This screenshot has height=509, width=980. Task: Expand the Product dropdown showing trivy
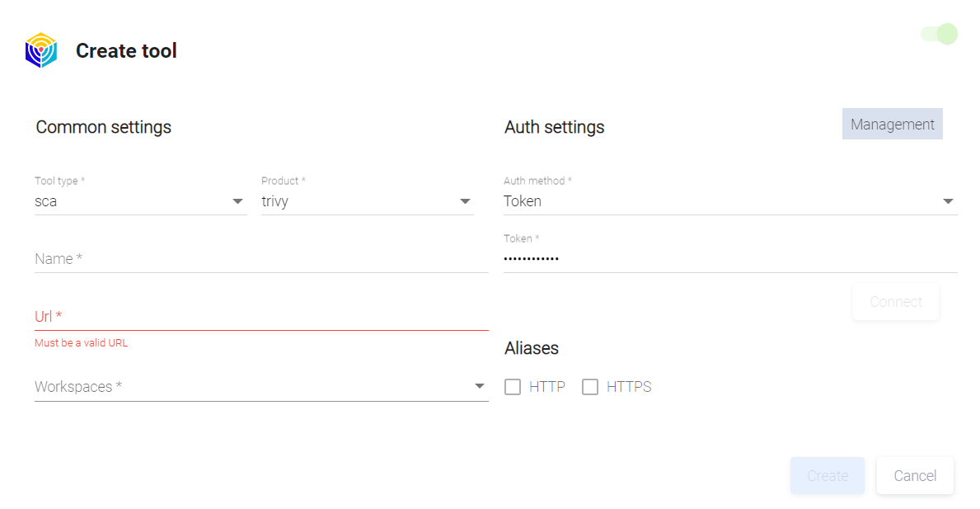point(367,201)
